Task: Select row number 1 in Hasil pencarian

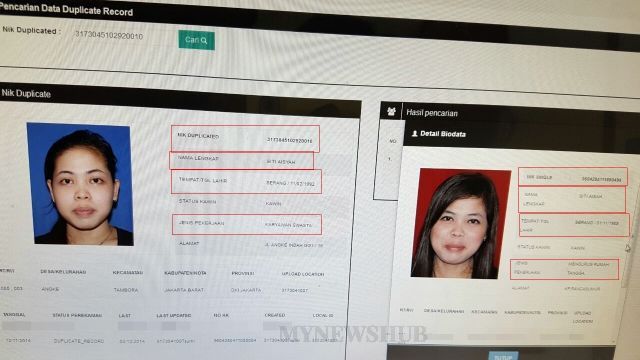Action: click(x=390, y=159)
